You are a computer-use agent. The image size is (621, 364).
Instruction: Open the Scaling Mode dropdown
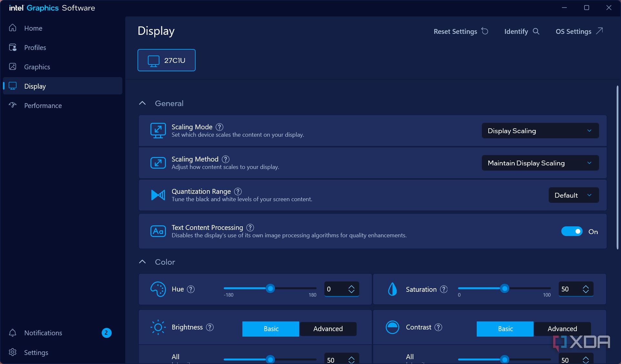[x=540, y=131]
